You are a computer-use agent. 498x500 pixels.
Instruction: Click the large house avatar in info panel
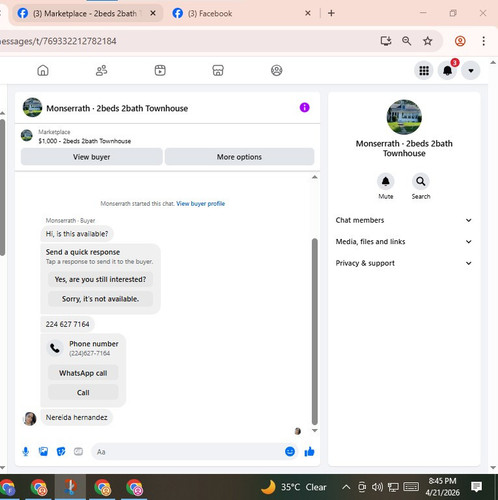click(x=404, y=117)
